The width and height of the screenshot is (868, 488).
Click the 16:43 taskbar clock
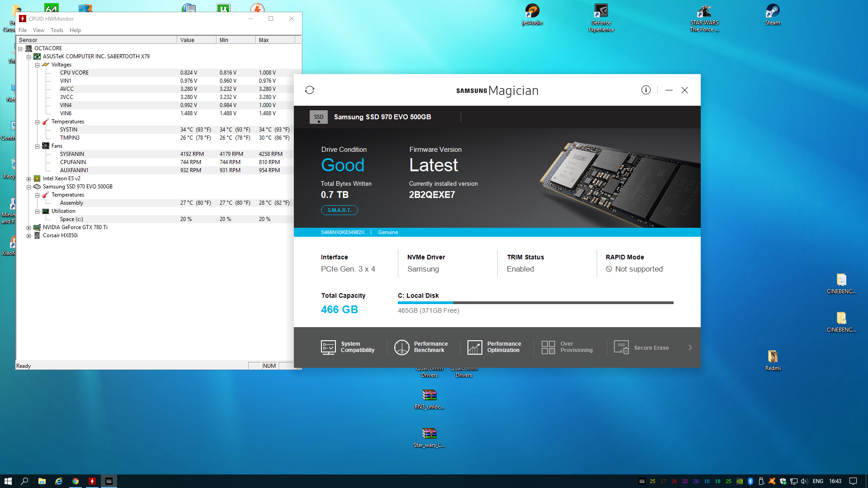[835, 481]
